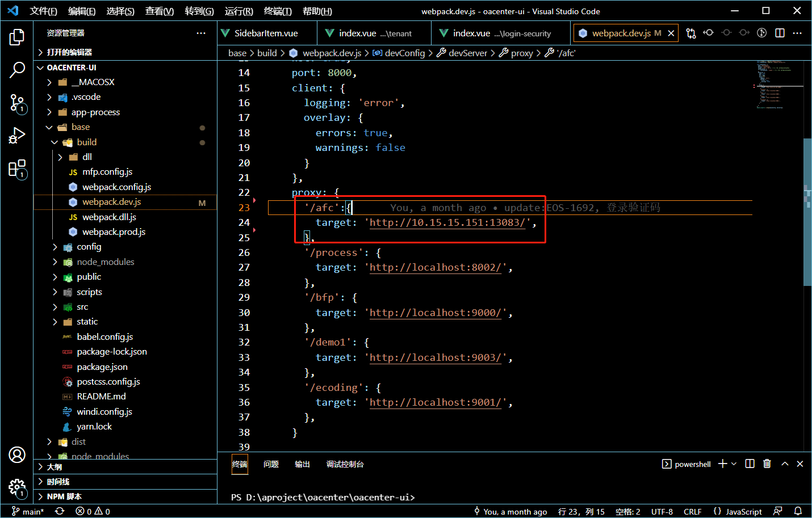Viewport: 812px width, 518px height.
Task: Click the main* branch in status bar
Action: (x=28, y=511)
